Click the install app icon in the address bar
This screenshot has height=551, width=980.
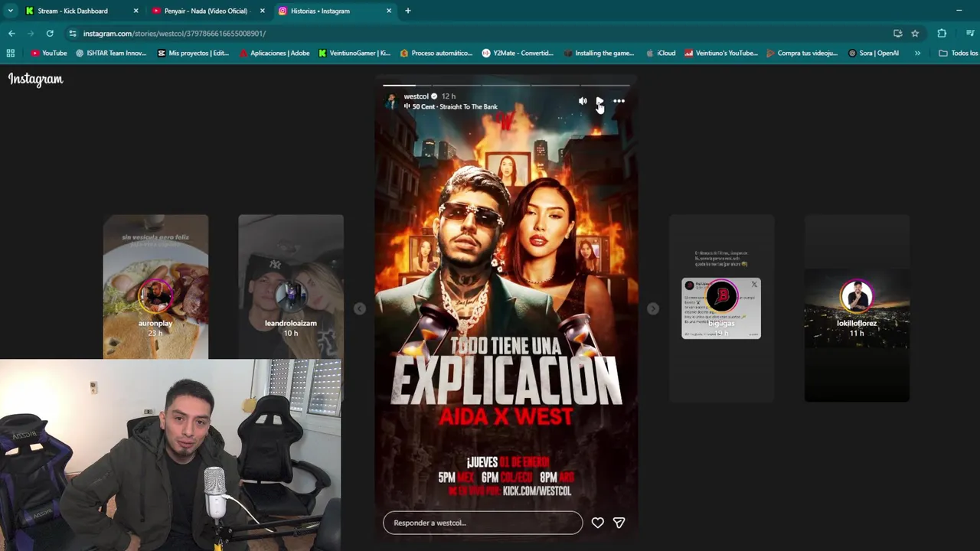point(898,34)
